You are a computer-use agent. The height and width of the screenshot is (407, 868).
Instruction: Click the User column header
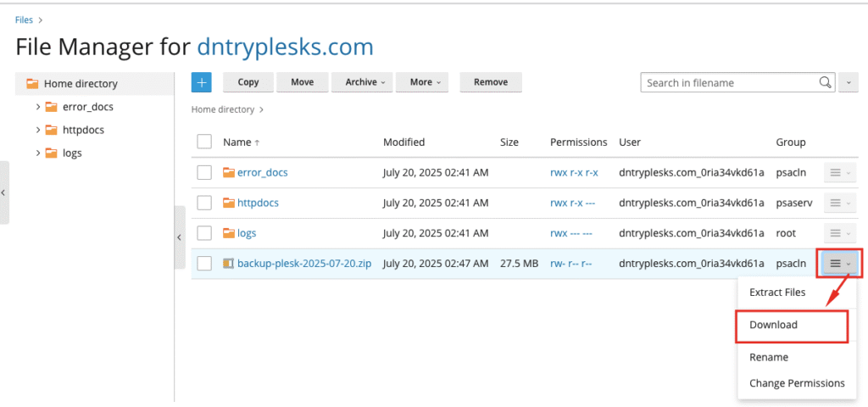pyautogui.click(x=630, y=142)
